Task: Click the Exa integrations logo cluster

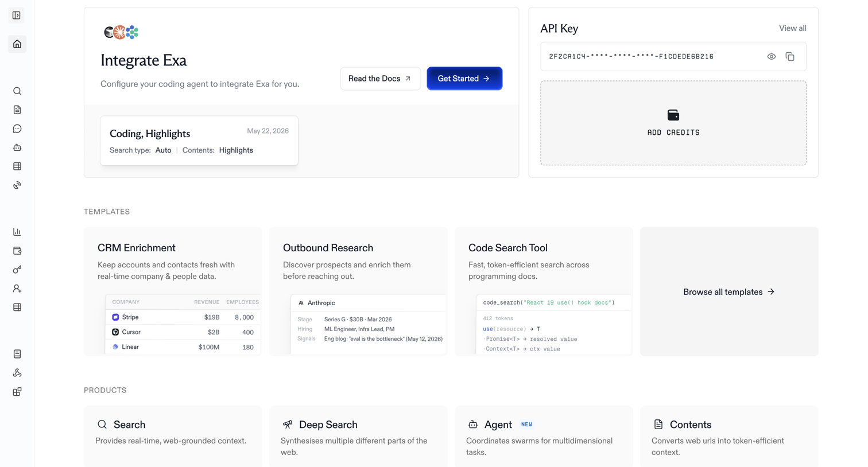Action: [121, 32]
